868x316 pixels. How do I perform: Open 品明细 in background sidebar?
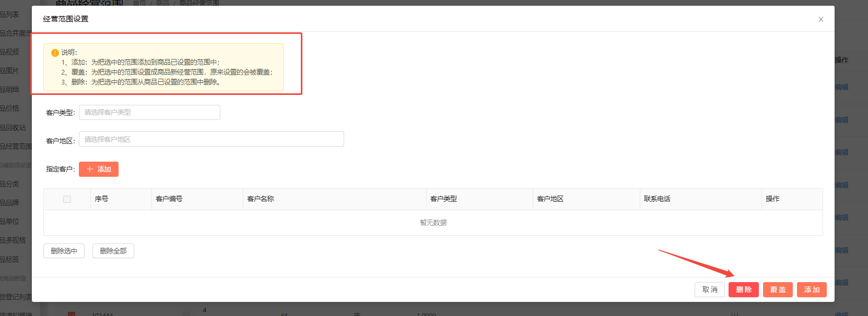pos(9,89)
